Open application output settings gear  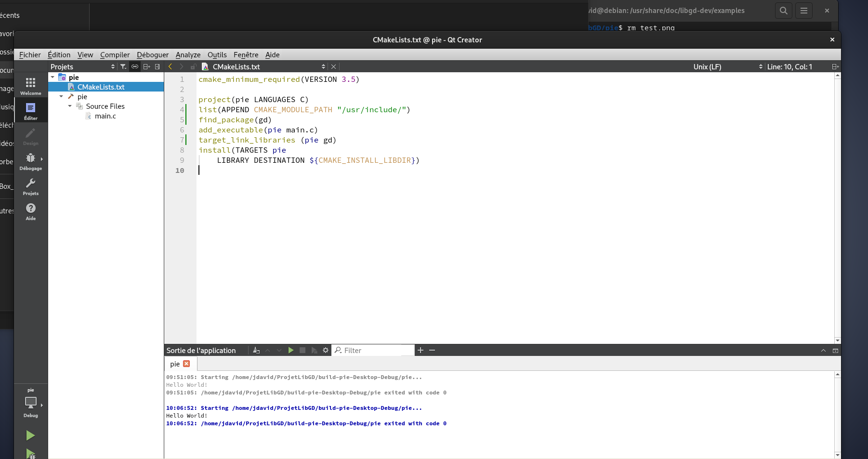tap(326, 350)
